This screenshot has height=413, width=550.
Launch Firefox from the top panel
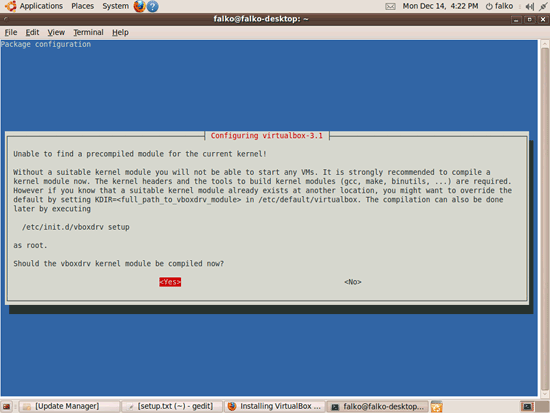pos(139,6)
